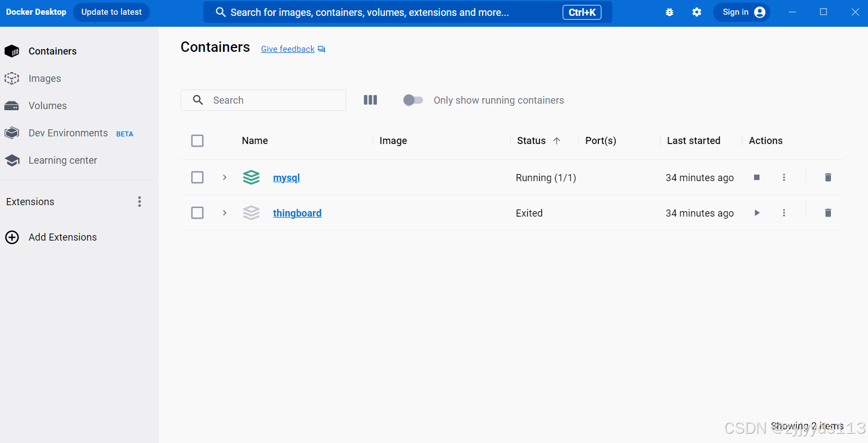
Task: Click the thingboard stack icon
Action: click(251, 213)
